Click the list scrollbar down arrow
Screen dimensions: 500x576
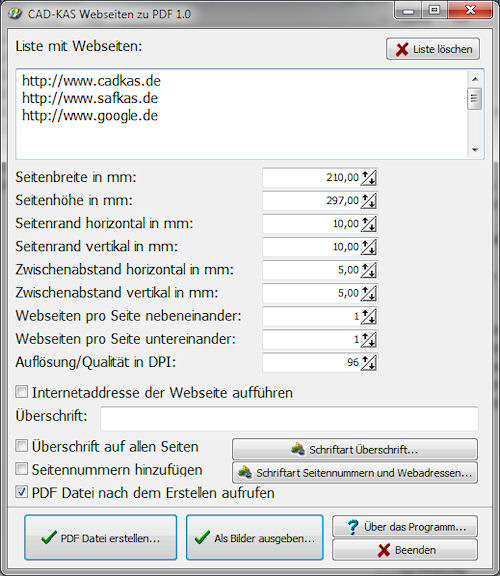tap(475, 150)
